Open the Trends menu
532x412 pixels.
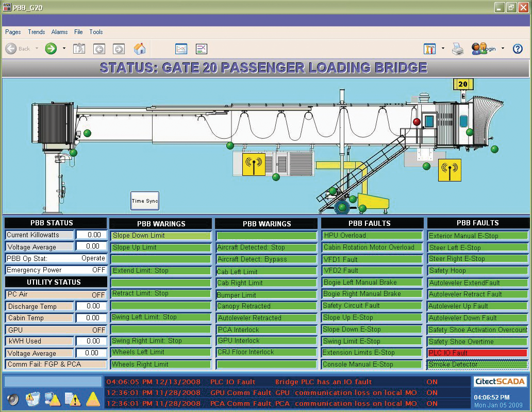pos(36,32)
